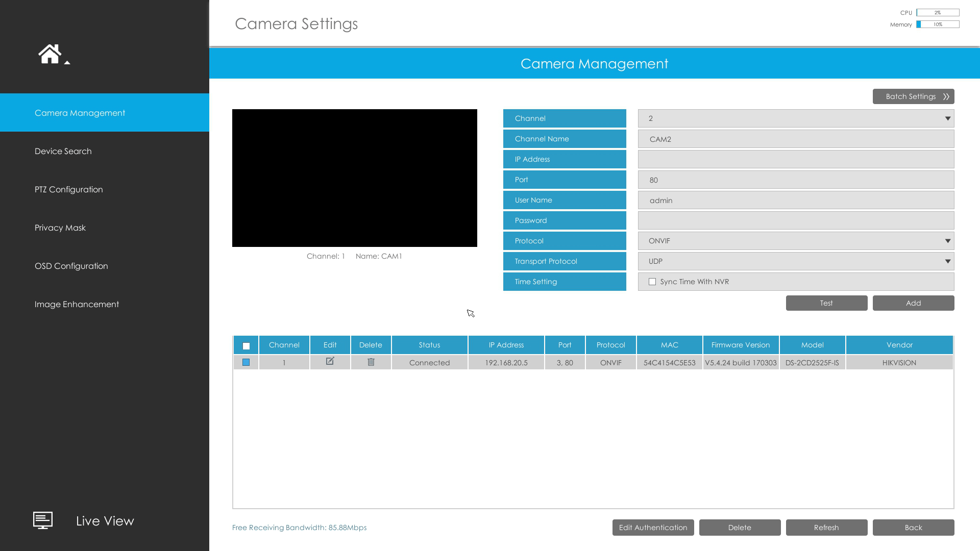This screenshot has width=980, height=551.
Task: Expand the Batch Settings panel
Action: click(x=913, y=96)
